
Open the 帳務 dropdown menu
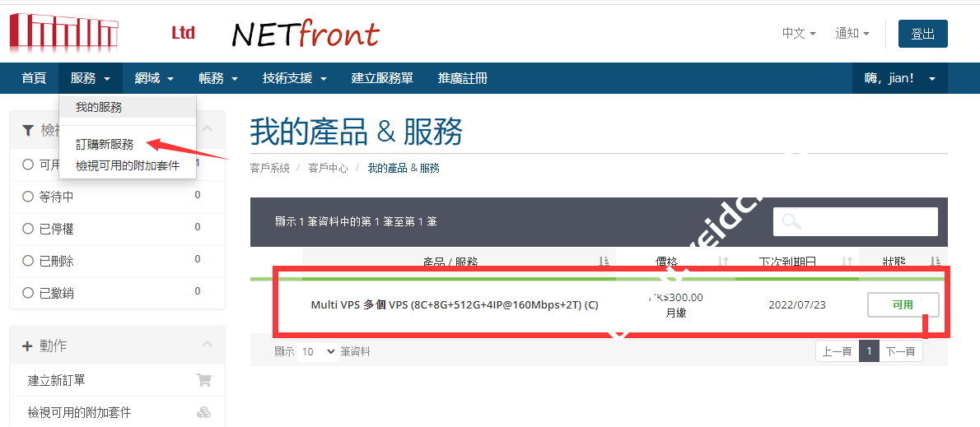[218, 79]
